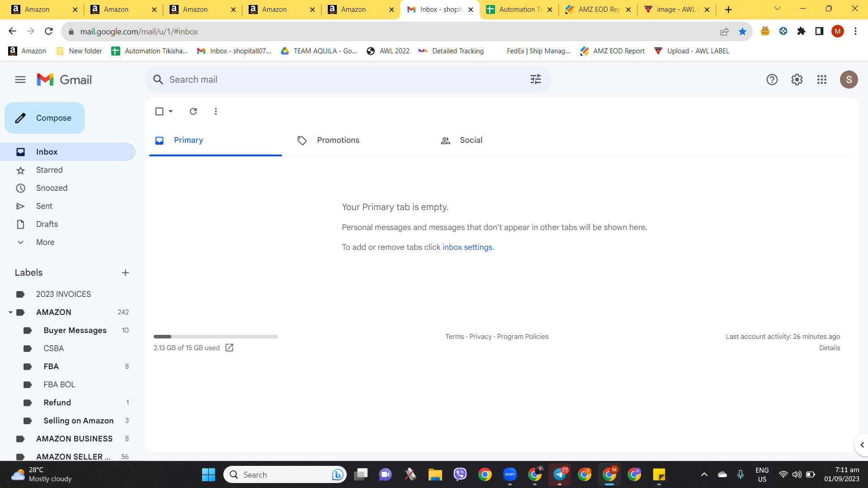This screenshot has height=488, width=868.
Task: Share this page icon in address bar
Action: (724, 31)
